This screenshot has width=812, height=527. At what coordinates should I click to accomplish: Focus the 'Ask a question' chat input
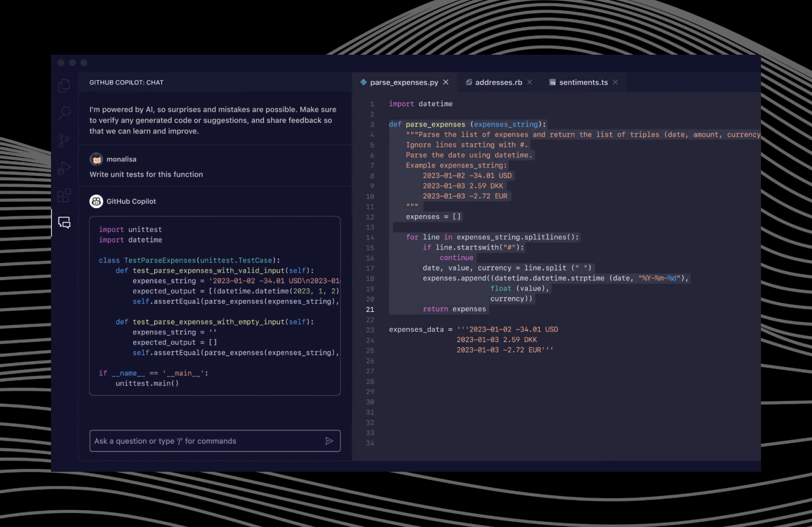pyautogui.click(x=215, y=441)
